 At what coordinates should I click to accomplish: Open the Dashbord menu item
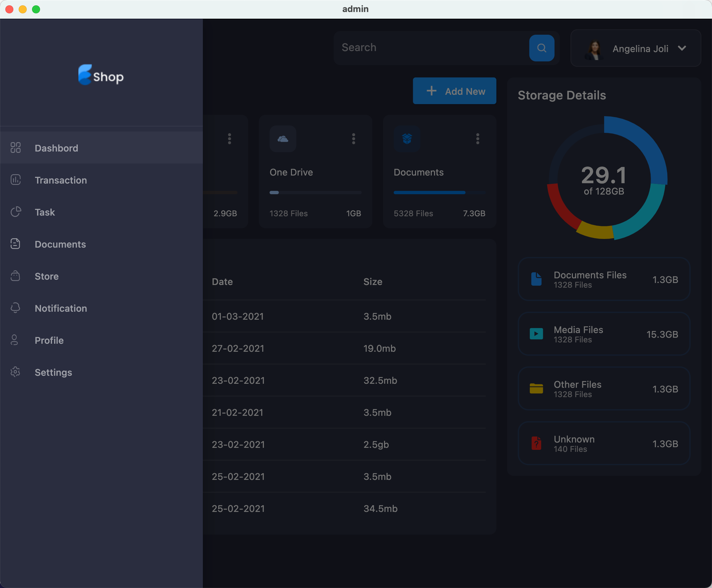[x=101, y=148]
